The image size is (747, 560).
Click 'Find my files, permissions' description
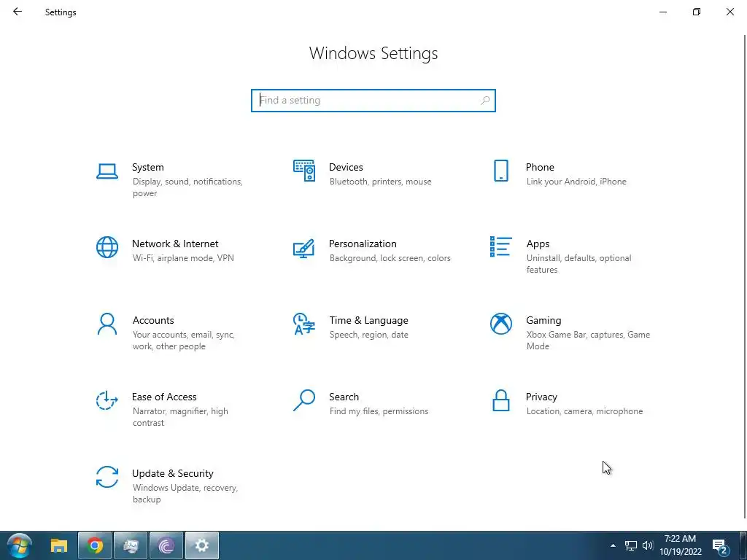click(379, 411)
